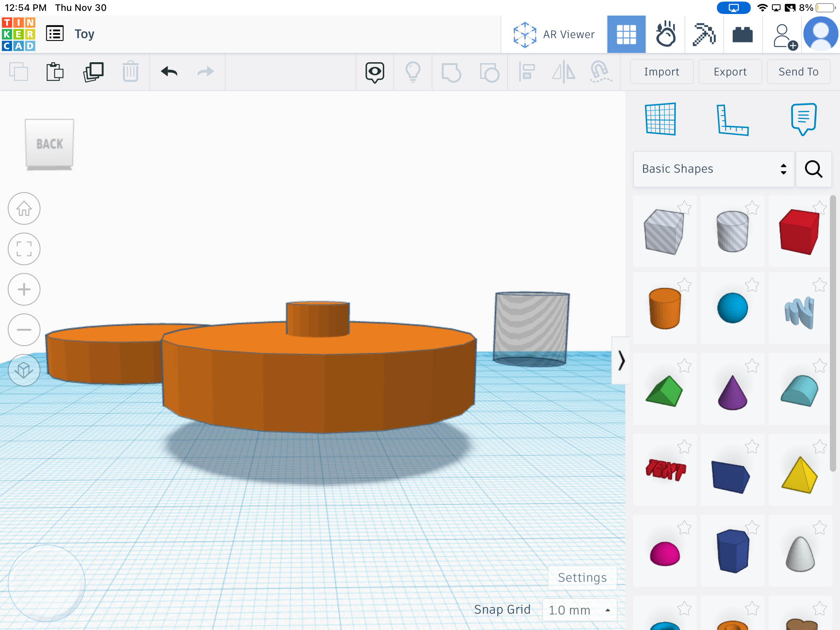This screenshot has height=630, width=840.
Task: Click the Export button
Action: coord(730,72)
